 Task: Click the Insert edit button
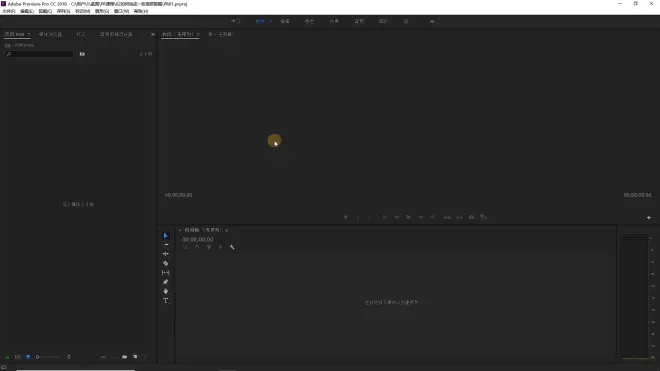tap(447, 217)
